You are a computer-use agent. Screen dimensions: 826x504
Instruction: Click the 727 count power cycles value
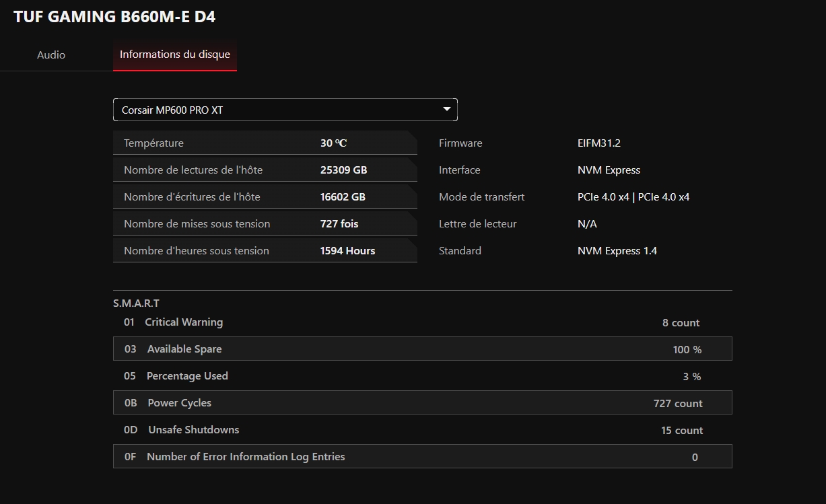pyautogui.click(x=678, y=404)
